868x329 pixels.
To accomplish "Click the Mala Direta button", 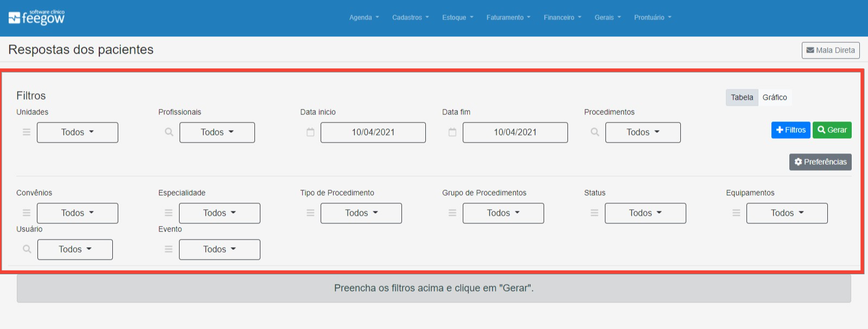I will 831,50.
